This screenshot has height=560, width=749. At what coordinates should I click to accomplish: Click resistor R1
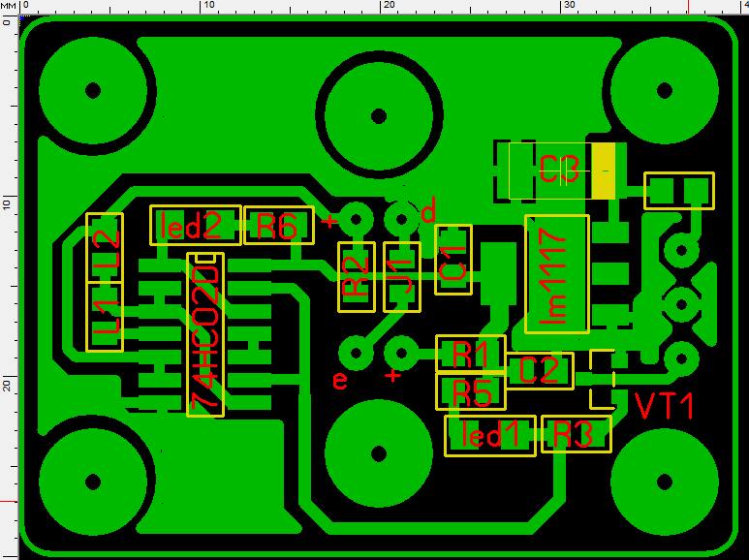[x=471, y=354]
